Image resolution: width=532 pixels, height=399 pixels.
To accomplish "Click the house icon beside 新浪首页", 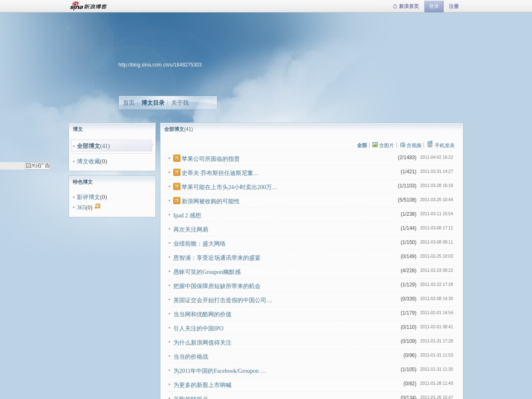I will tap(394, 6).
